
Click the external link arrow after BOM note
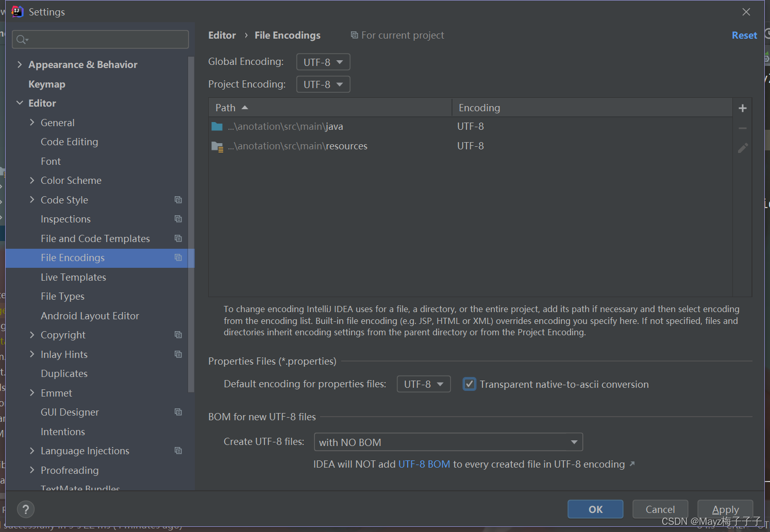632,464
